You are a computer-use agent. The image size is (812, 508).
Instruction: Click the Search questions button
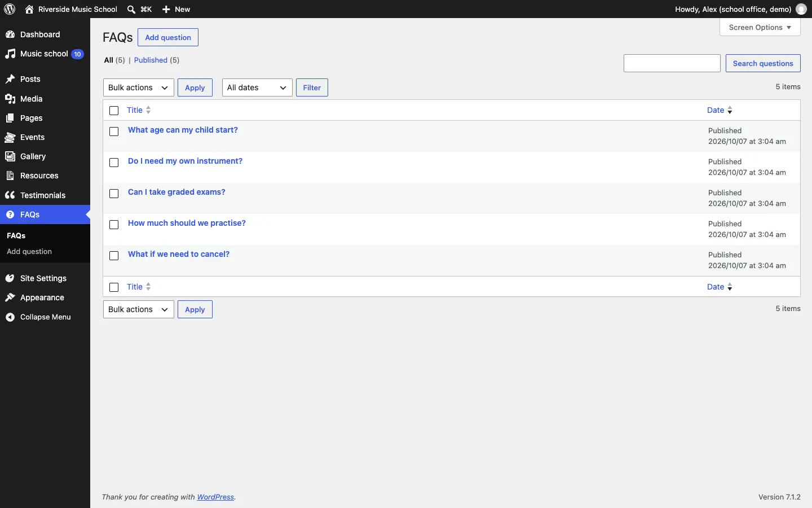click(x=764, y=63)
